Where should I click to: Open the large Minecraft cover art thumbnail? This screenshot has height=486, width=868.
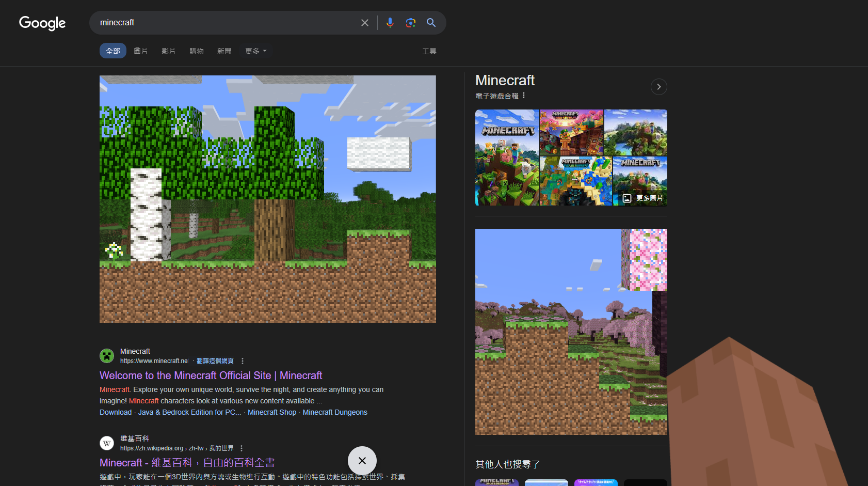(x=507, y=158)
